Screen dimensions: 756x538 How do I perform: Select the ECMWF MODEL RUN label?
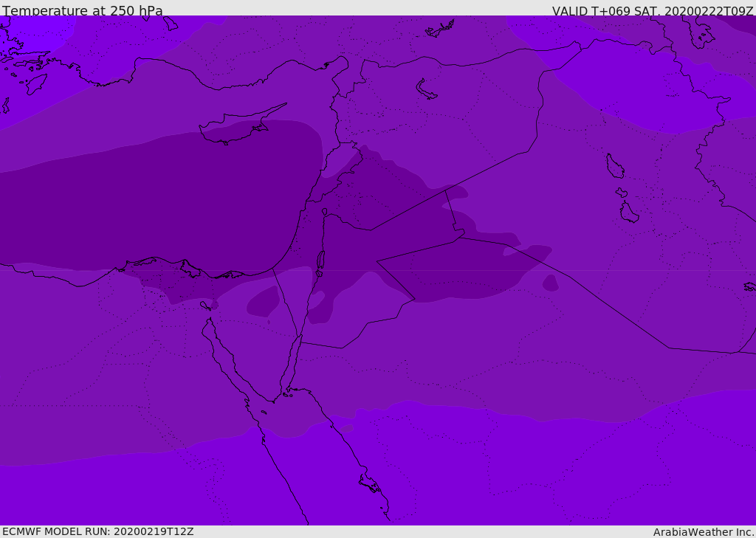pos(98,531)
